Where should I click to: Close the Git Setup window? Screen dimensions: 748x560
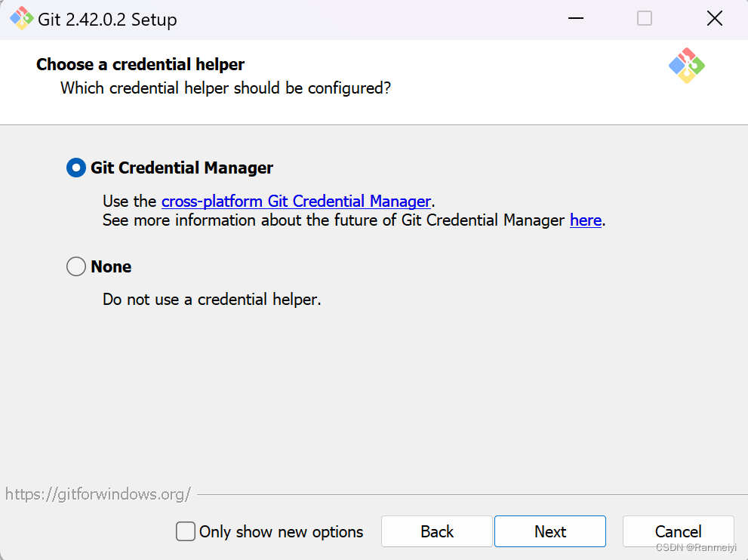coord(714,19)
